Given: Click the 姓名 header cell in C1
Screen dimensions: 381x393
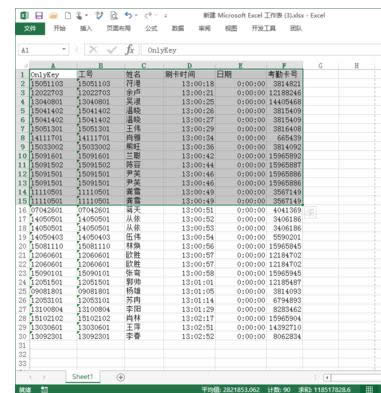Looking at the screenshot, I should (x=144, y=74).
